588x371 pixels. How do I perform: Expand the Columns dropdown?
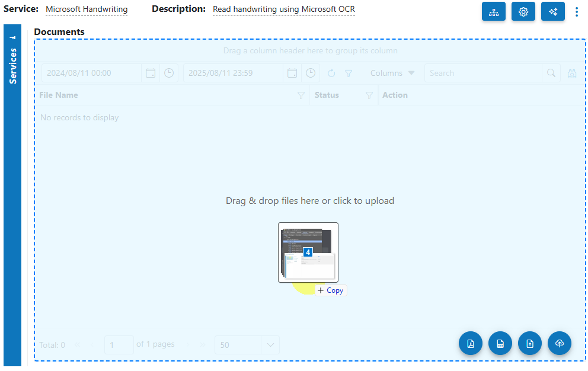tap(392, 73)
